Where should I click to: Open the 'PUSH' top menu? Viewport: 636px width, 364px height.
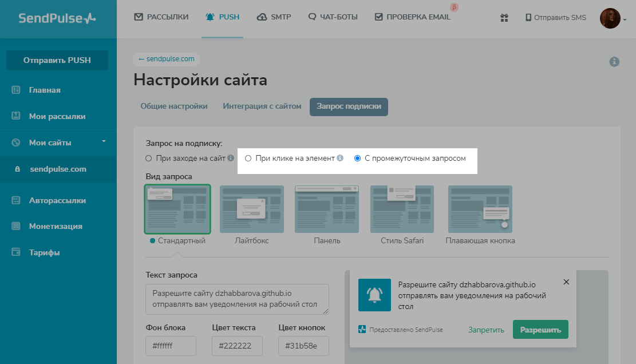[222, 17]
